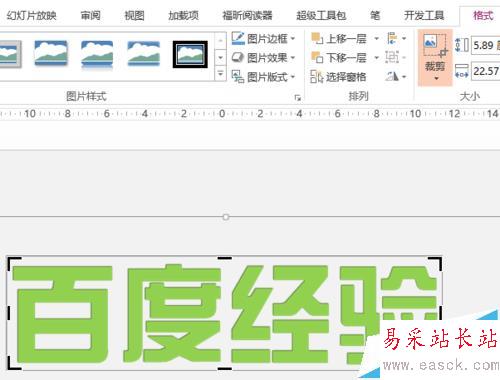Expand the 上移一层 dropdown arrow
The height and width of the screenshot is (380, 500).
click(376, 39)
